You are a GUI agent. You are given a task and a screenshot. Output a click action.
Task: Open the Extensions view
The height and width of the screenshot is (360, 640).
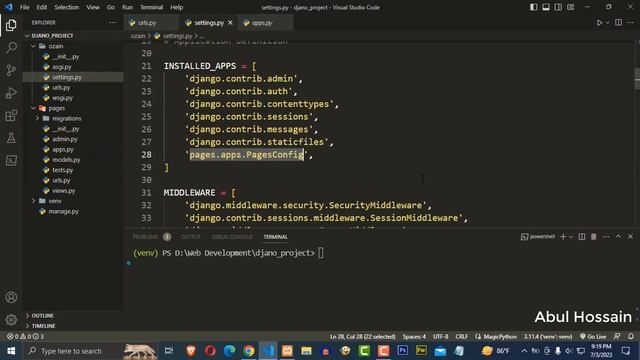tap(11, 116)
